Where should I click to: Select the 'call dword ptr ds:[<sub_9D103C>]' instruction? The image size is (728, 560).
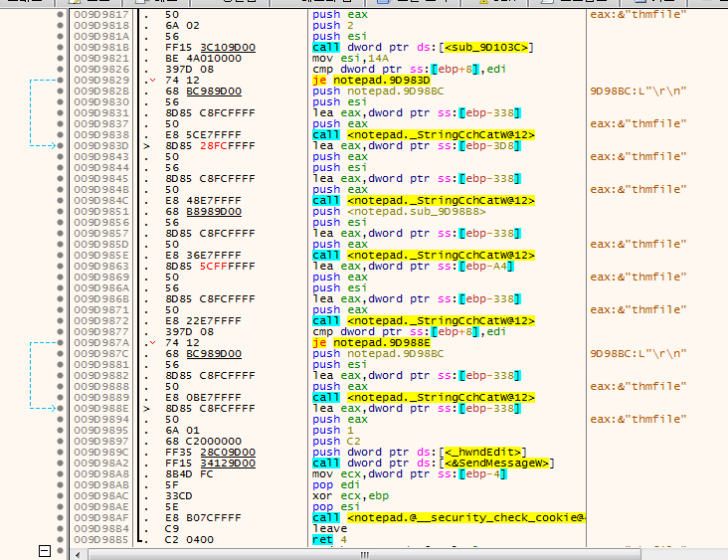[x=423, y=48]
